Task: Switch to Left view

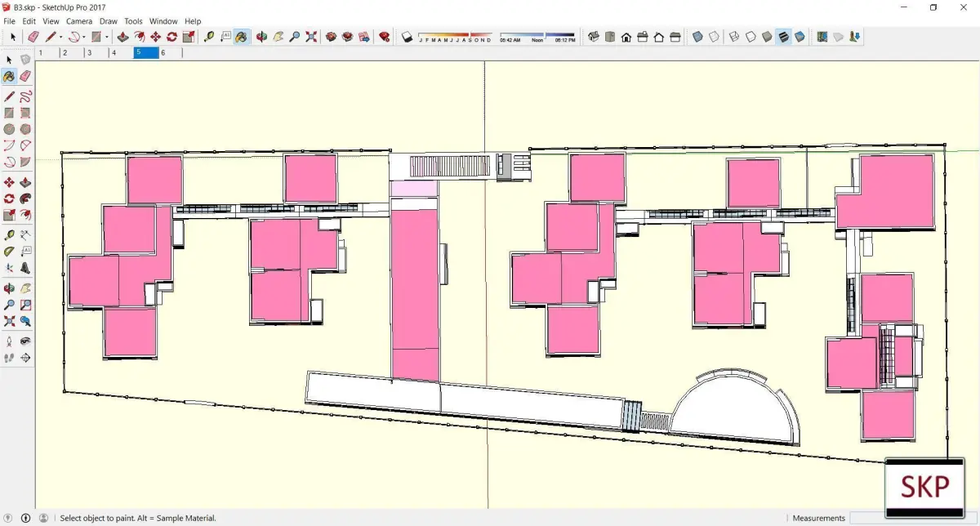Action: coord(675,37)
